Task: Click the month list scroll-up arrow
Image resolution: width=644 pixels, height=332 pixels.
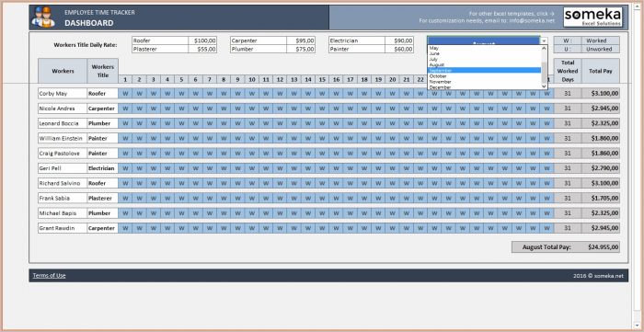Action: coord(545,48)
